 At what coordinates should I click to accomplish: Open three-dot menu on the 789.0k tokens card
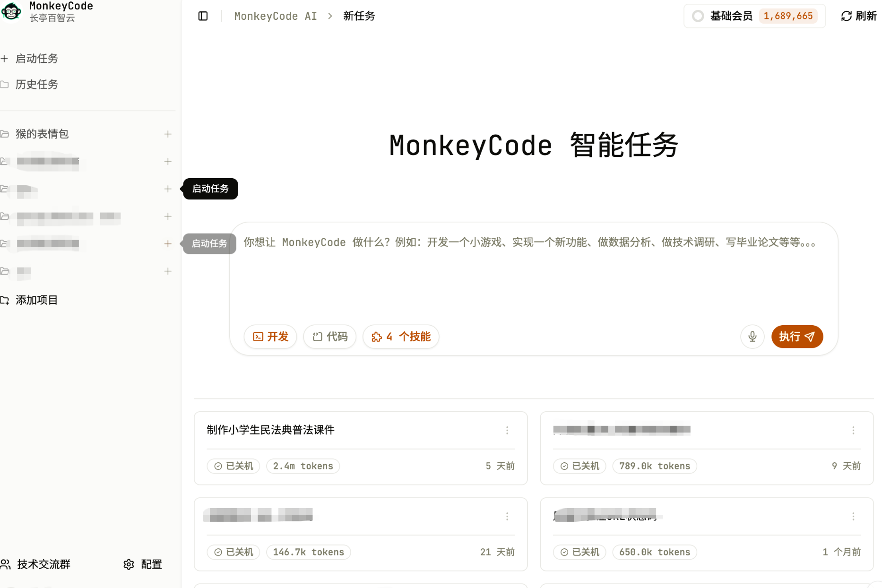click(x=853, y=430)
